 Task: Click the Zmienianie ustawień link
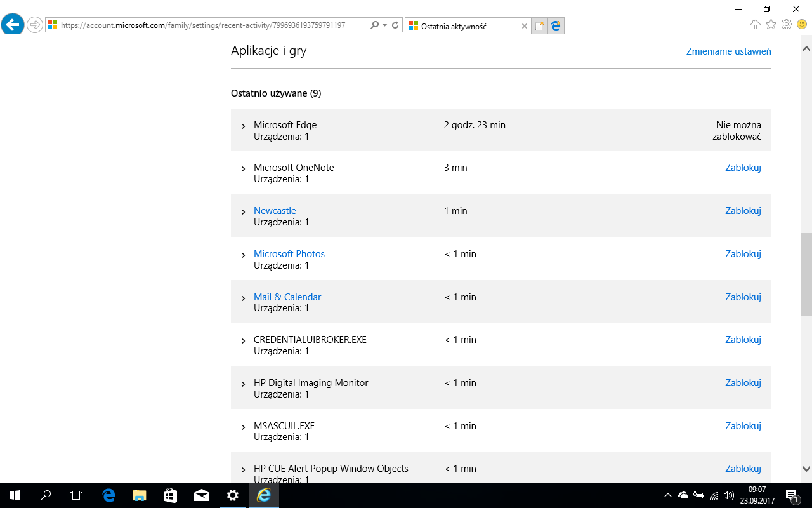pos(728,51)
